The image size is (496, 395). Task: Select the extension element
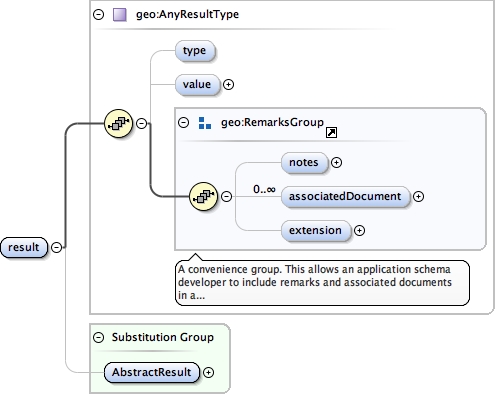(316, 231)
